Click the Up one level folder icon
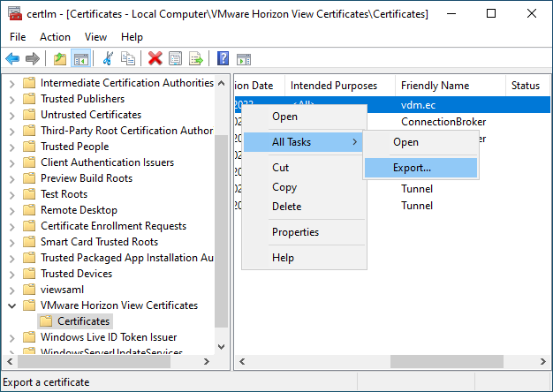This screenshot has height=392, width=553. point(60,58)
